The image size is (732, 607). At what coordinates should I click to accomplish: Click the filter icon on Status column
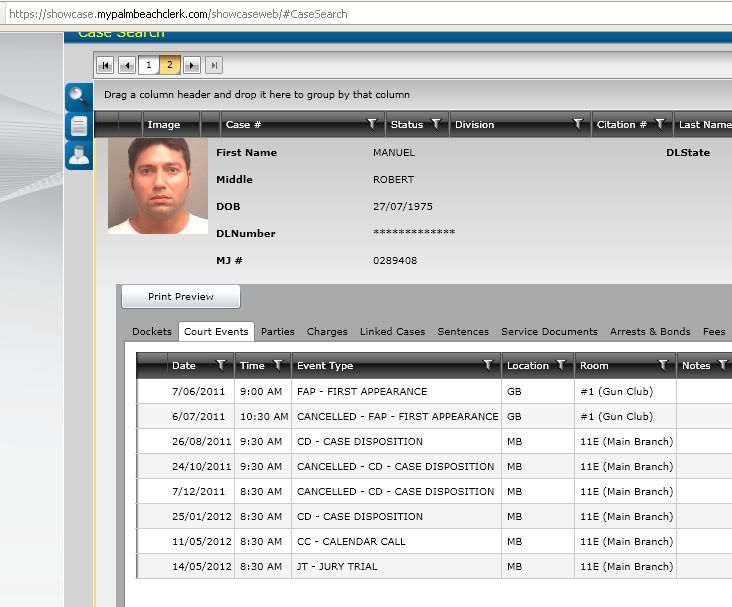[435, 125]
